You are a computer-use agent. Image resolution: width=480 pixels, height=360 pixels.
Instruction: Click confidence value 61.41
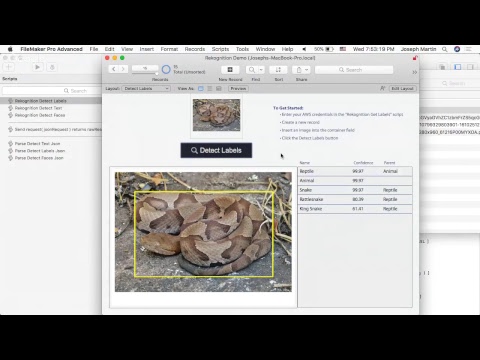[x=358, y=209]
